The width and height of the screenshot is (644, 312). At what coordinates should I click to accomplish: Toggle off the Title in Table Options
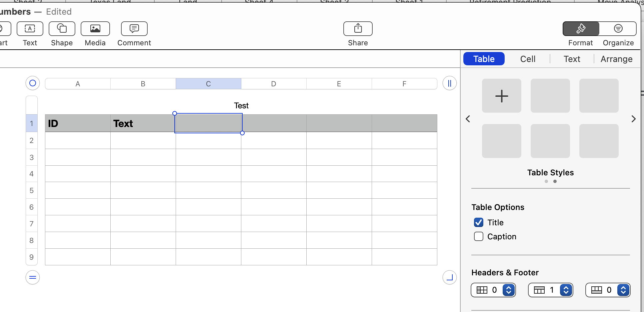479,222
